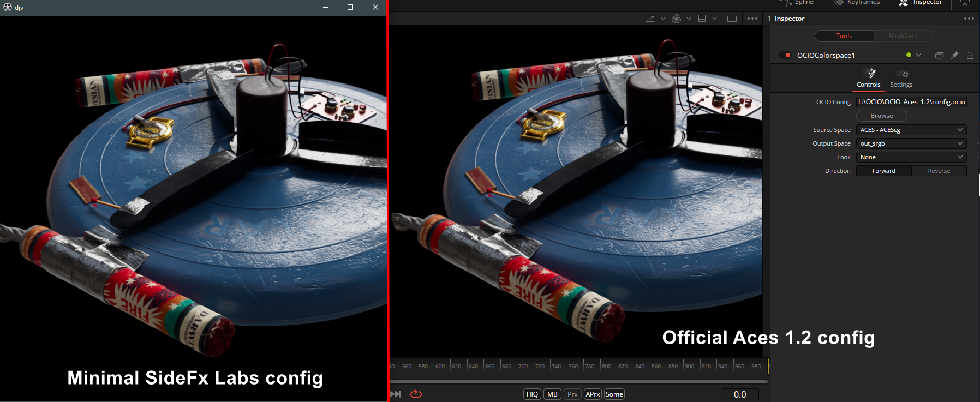Screen dimensions: 980x402
Task: Click the versions icon for OCIOColorspace1
Action: click(x=939, y=55)
